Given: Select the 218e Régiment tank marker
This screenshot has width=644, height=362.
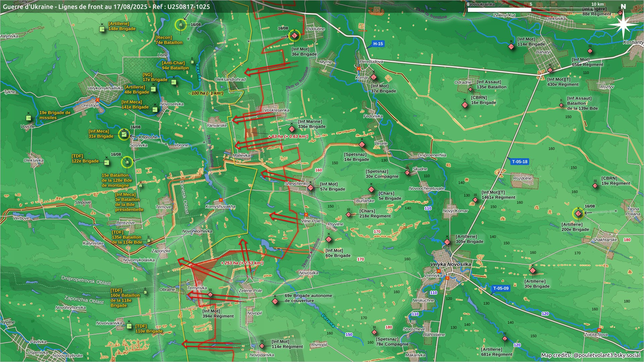Looking at the screenshot, I should (x=348, y=215).
